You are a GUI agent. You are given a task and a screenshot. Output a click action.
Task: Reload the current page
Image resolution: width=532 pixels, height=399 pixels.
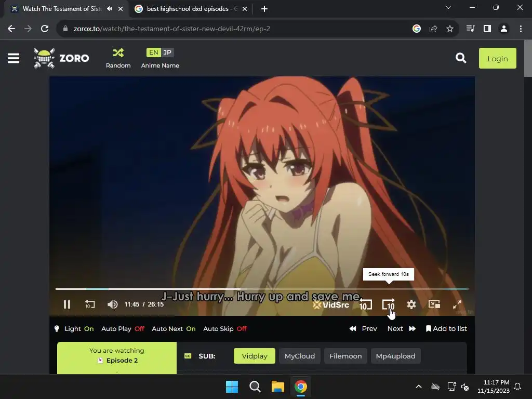[45, 29]
